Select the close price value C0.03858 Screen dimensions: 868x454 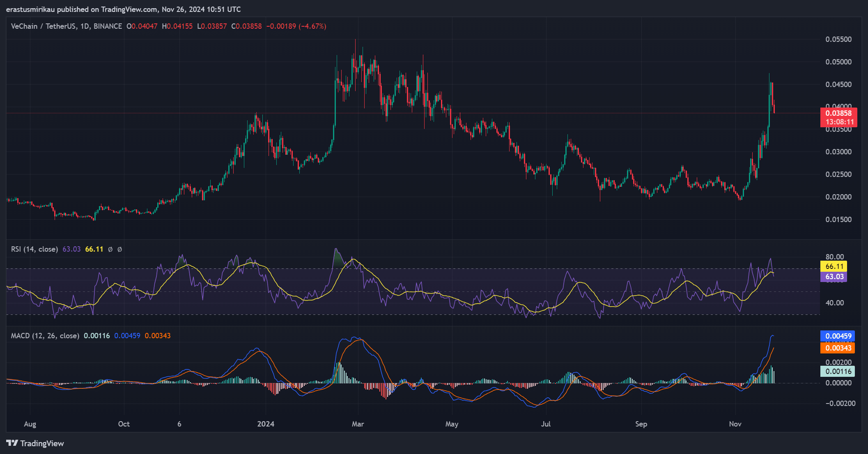point(246,26)
